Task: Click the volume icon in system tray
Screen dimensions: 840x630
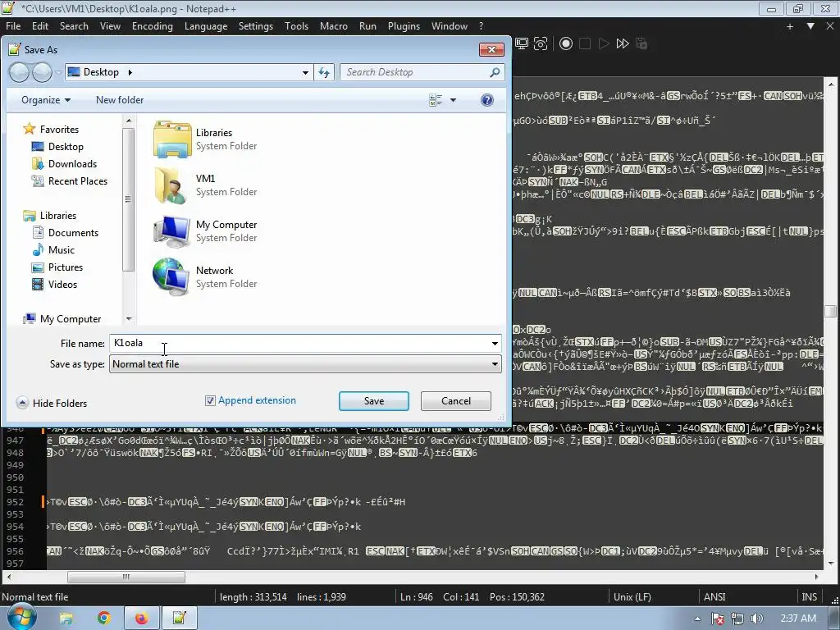Action: (x=757, y=619)
